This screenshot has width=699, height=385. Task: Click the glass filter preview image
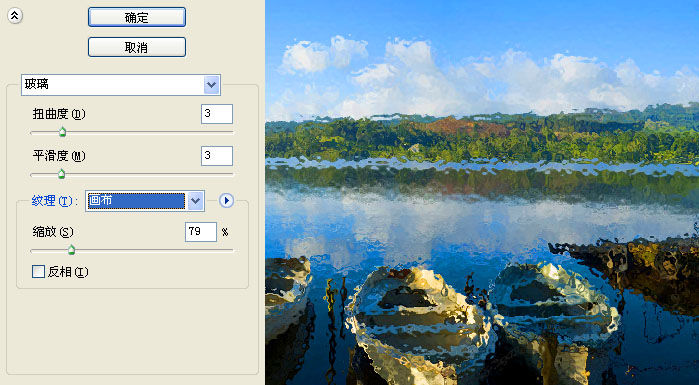click(482, 192)
